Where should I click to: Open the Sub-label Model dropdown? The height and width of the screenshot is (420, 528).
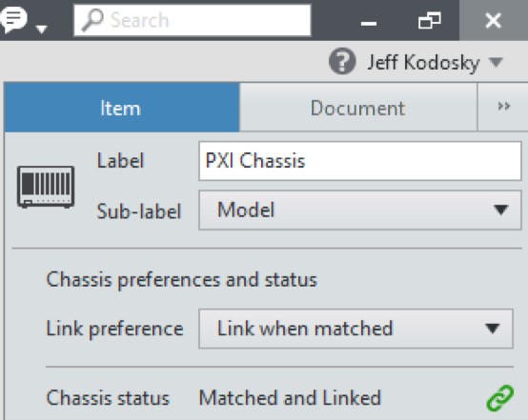[360, 210]
